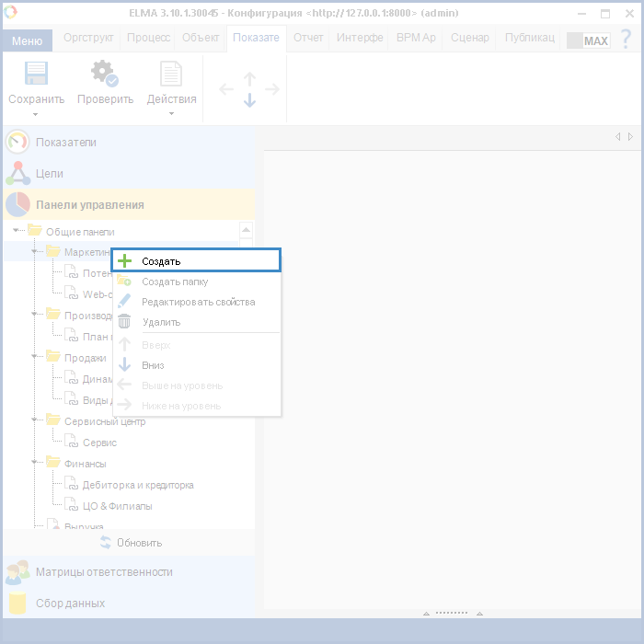The image size is (644, 644).
Task: Click the help question mark icon
Action: coord(626,40)
